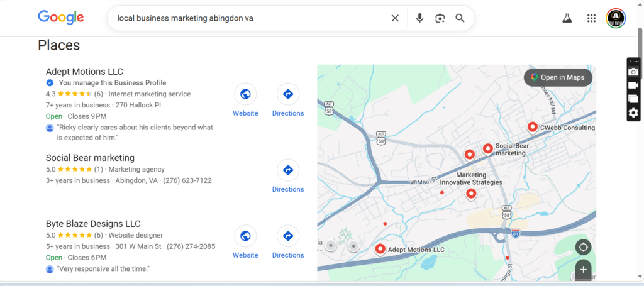Open Byte Blaze Designs LLC listing title
This screenshot has width=644, height=286.
(93, 224)
